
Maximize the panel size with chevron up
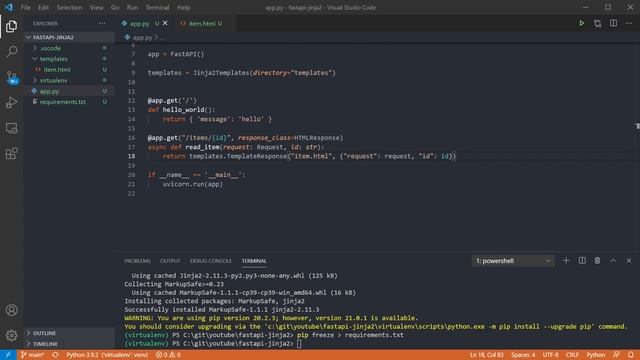(613, 260)
